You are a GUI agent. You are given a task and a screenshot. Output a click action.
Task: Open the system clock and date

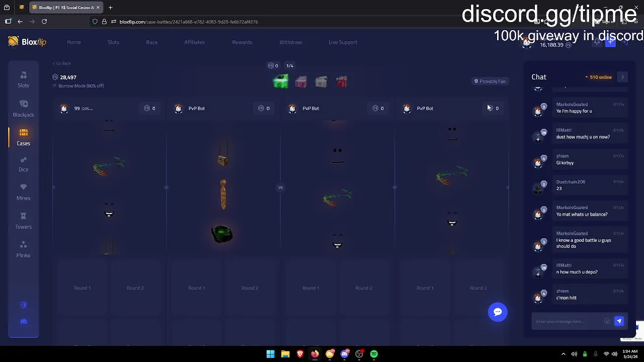tap(631, 354)
